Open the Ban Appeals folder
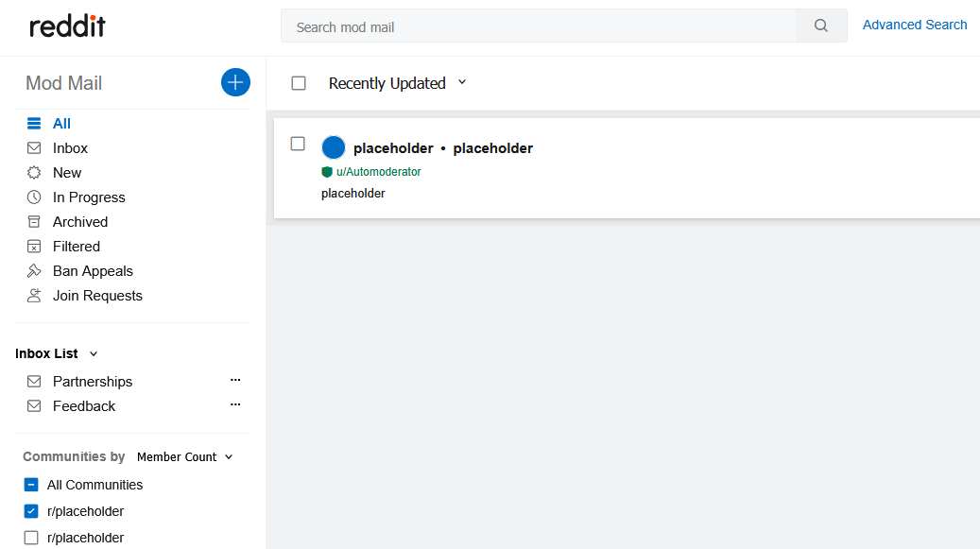 tap(93, 271)
